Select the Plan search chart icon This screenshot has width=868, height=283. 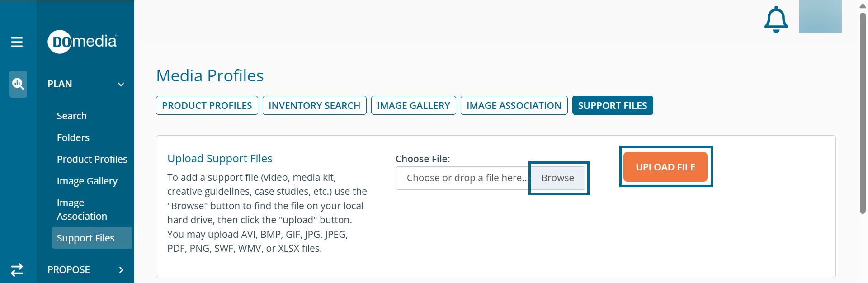(18, 84)
